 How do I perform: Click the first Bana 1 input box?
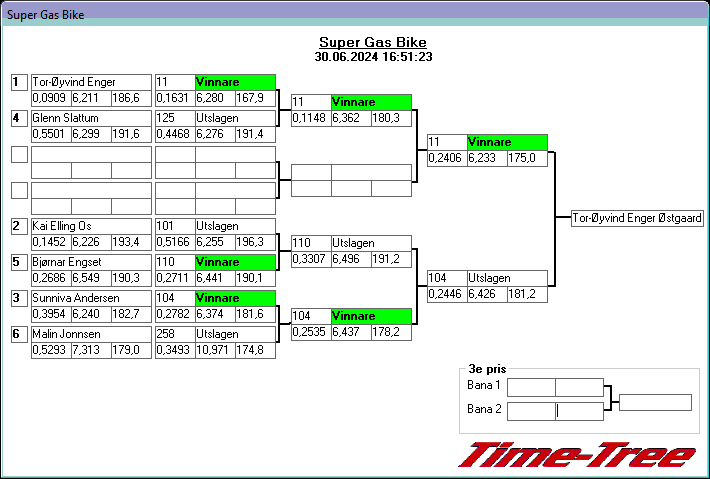point(531,388)
